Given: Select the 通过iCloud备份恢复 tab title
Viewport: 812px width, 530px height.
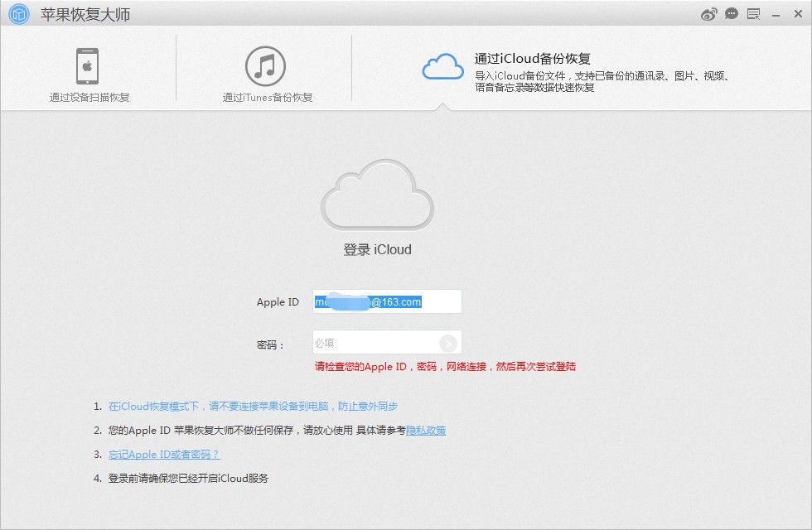Looking at the screenshot, I should [x=532, y=59].
